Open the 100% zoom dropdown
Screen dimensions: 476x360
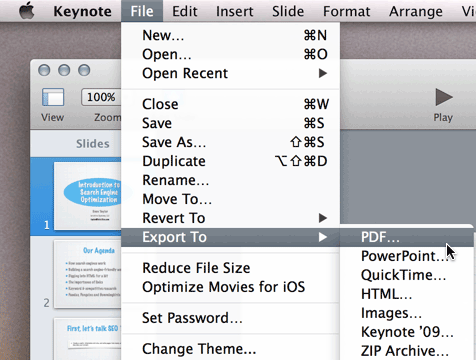pyautogui.click(x=101, y=97)
